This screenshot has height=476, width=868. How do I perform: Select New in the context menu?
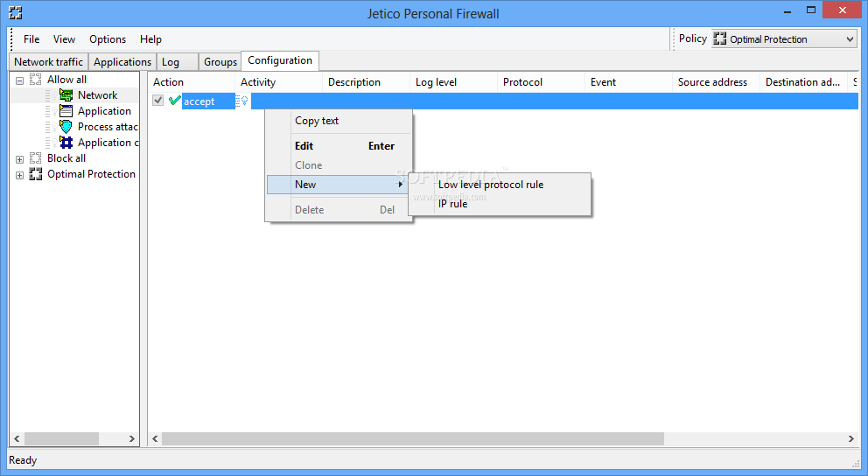339,185
